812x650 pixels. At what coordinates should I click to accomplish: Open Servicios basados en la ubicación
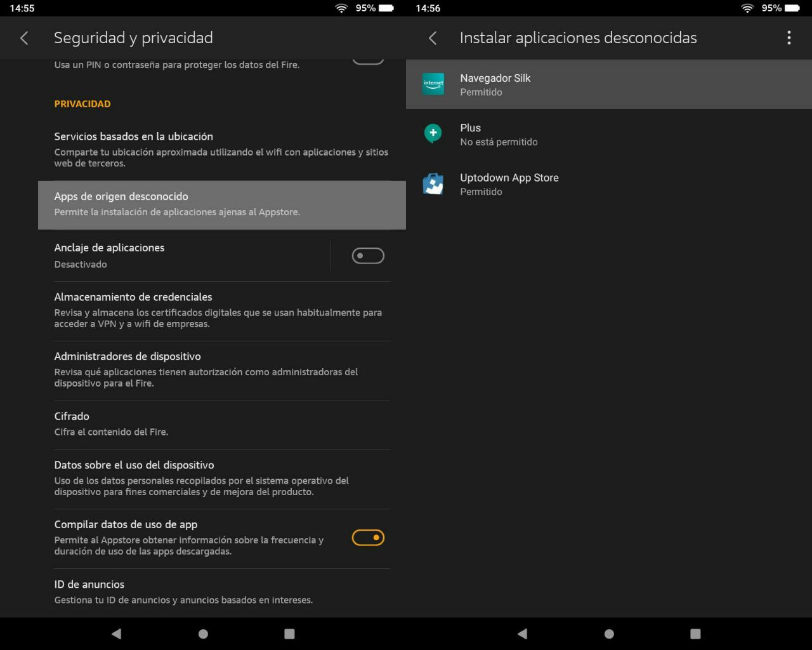(x=222, y=149)
